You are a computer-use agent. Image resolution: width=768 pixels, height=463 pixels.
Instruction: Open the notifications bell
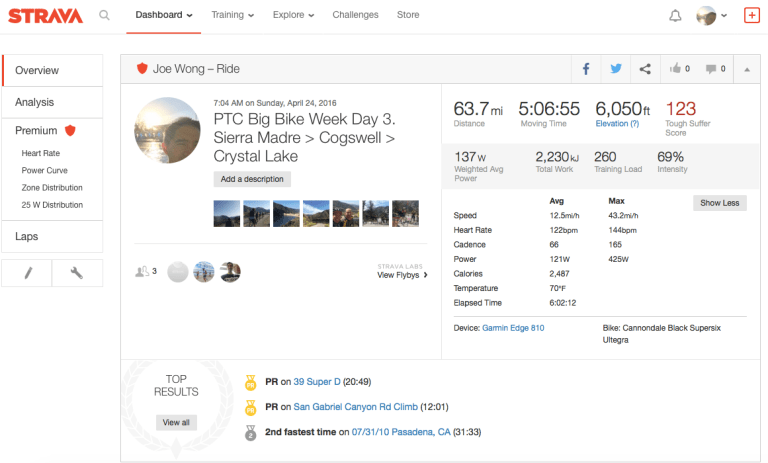pos(675,16)
